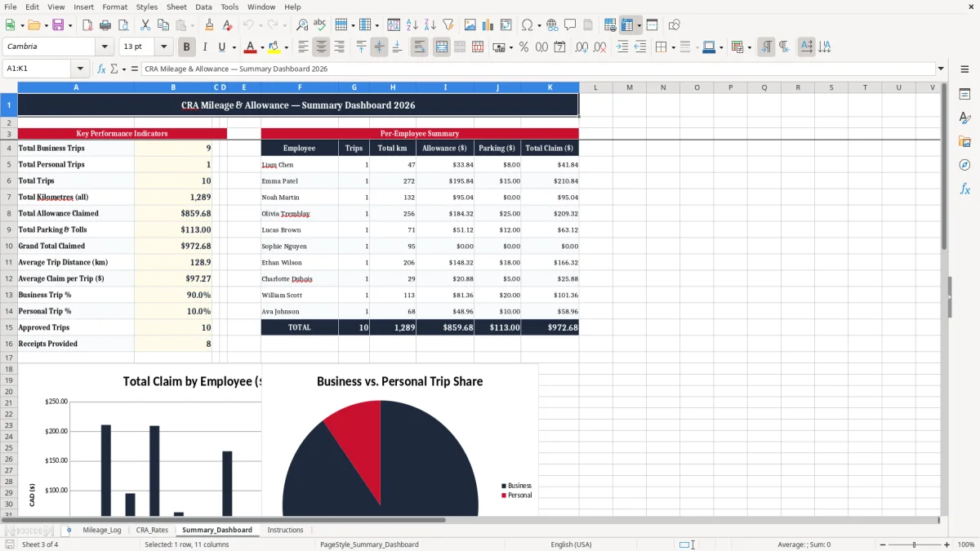The width and height of the screenshot is (980, 551).
Task: Click the Format as Percent icon
Action: [x=523, y=47]
